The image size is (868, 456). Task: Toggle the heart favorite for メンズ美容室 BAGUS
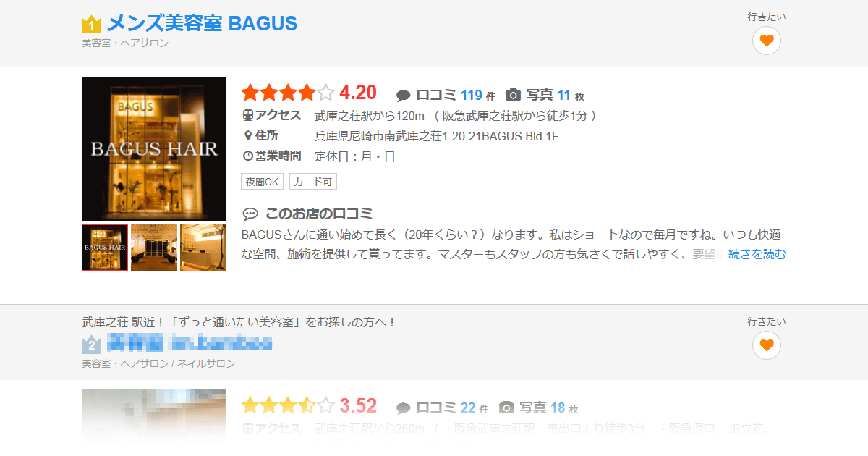click(767, 40)
